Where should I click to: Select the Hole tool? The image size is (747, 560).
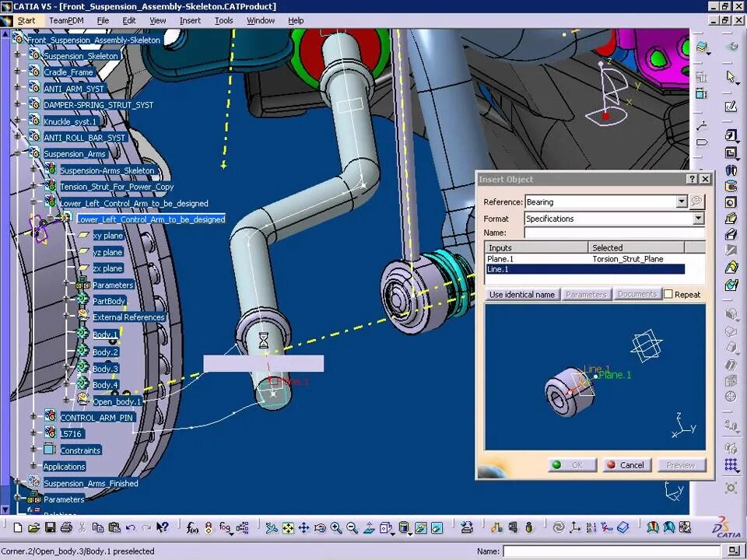731,202
